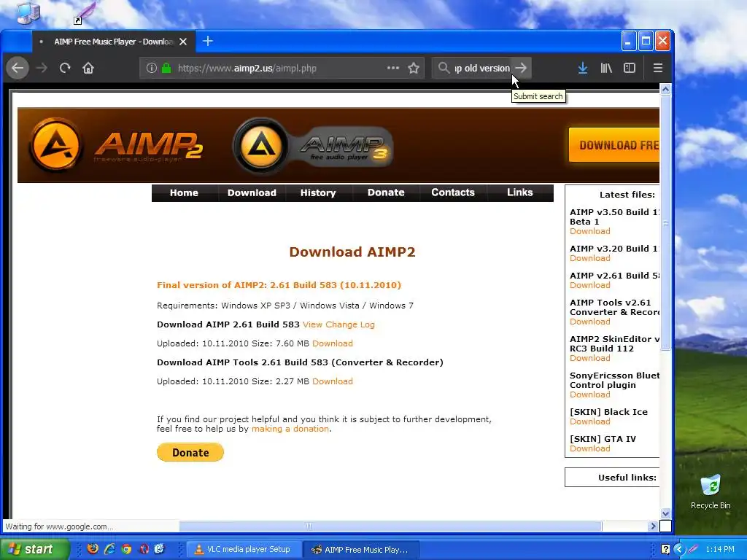
Task: Select the AIMP Free Music Player tab
Action: click(113, 42)
